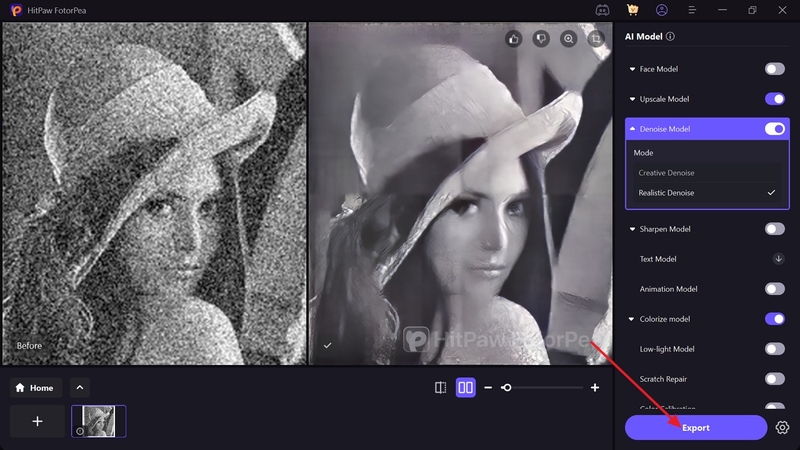
Task: Open the shopping cart store icon
Action: [x=633, y=10]
